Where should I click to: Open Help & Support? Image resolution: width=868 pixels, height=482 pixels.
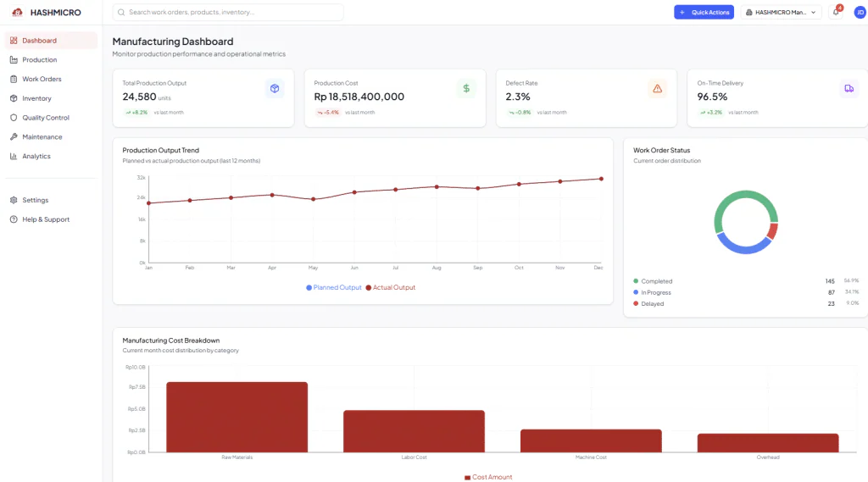coord(51,219)
